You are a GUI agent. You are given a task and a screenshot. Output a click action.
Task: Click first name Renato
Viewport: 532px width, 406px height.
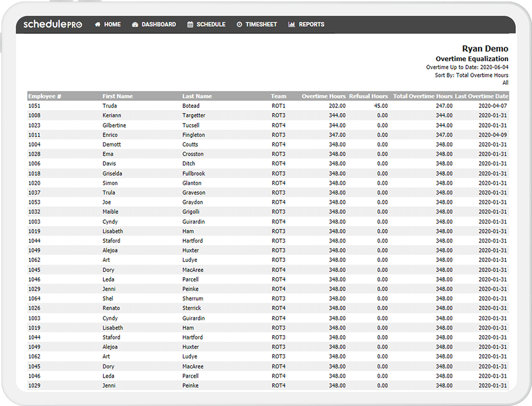click(x=111, y=308)
